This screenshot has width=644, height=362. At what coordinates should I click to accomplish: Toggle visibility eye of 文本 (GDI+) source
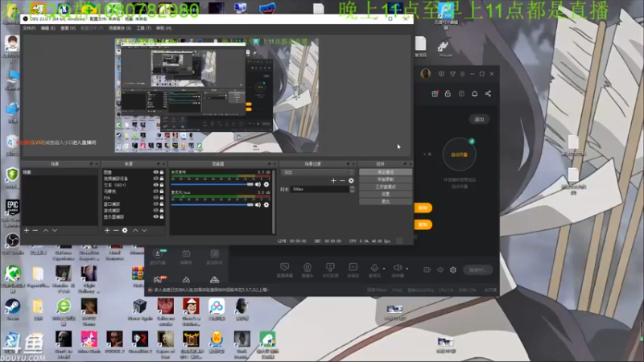coord(155,185)
